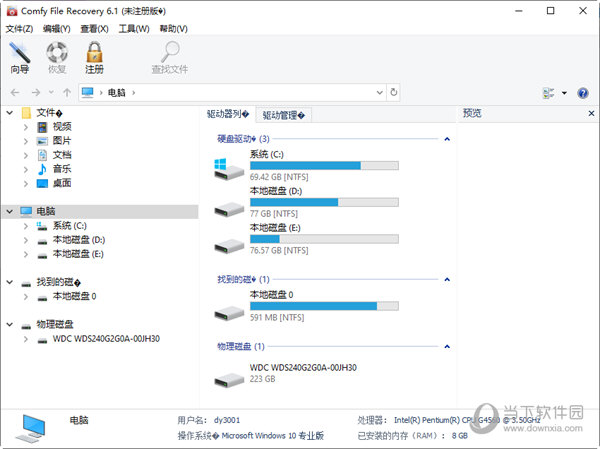The image size is (600, 449).
Task: Collapse the 找到的磁 (1) group
Action: (447, 279)
